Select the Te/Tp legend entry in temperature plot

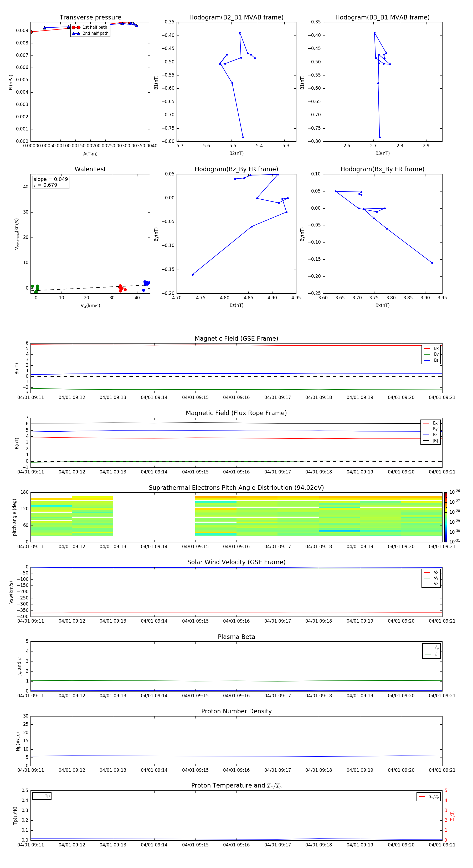(429, 796)
